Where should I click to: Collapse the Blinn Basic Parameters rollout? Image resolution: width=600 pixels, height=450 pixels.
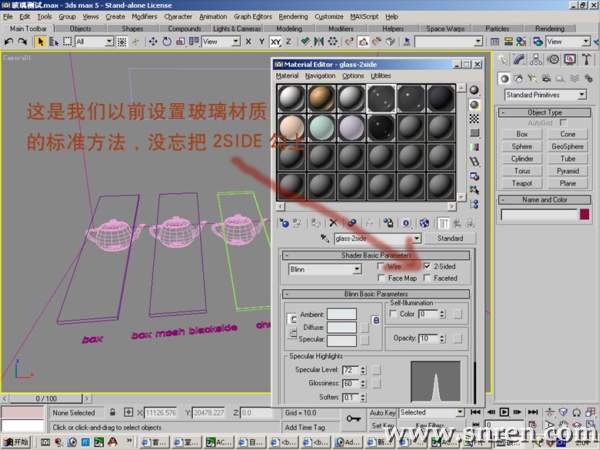pos(376,294)
